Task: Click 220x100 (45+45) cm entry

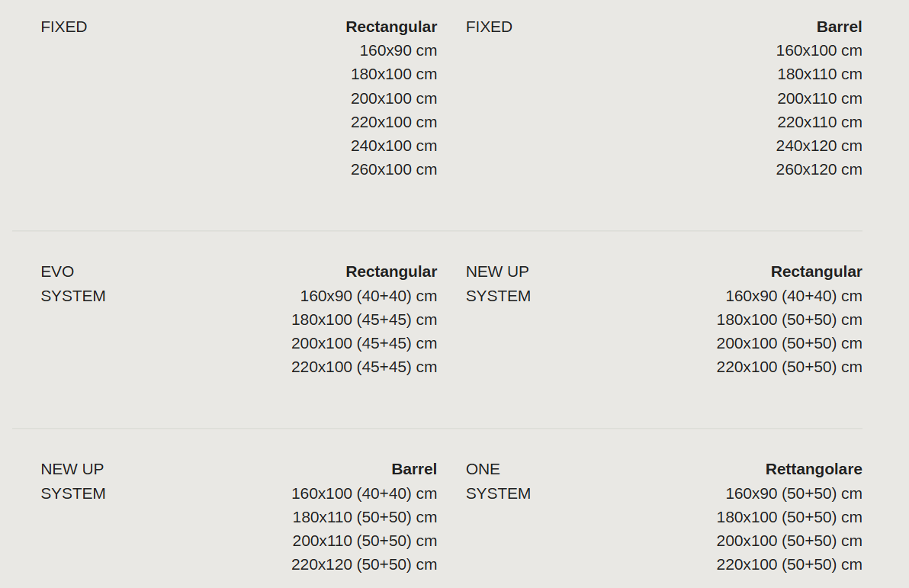Action: tap(364, 367)
